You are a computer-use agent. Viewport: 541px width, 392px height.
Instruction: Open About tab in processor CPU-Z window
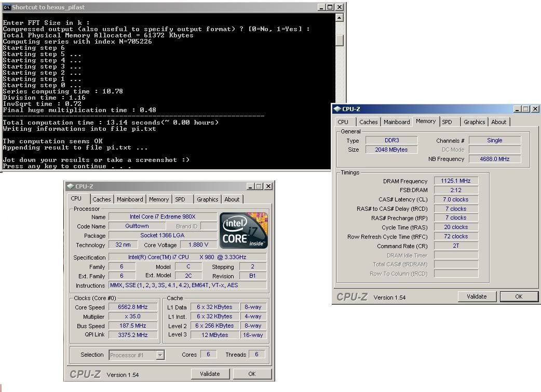coord(232,199)
